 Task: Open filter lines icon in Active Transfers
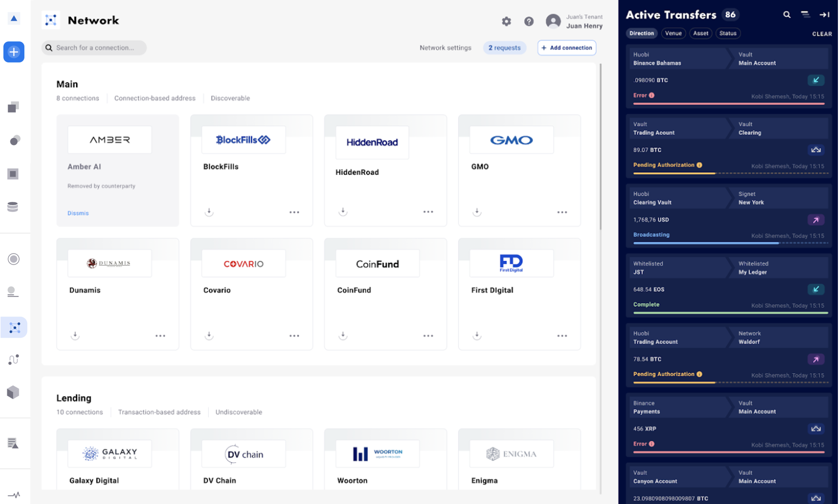(805, 15)
